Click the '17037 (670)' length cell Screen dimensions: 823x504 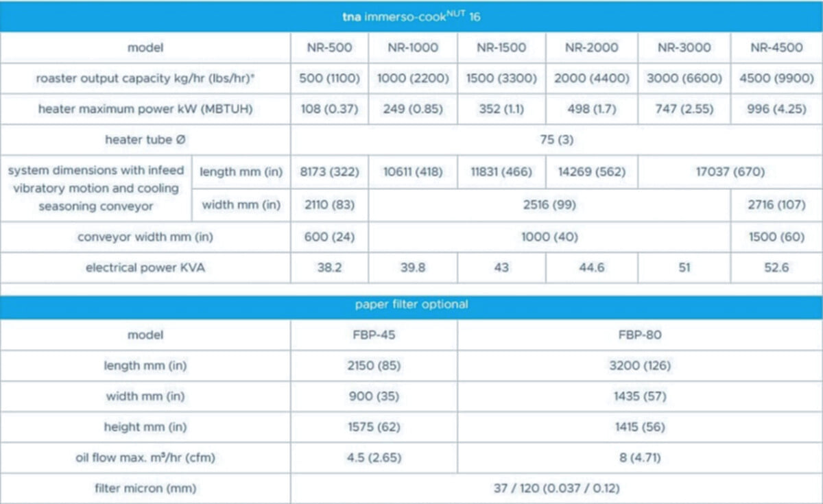pos(730,171)
